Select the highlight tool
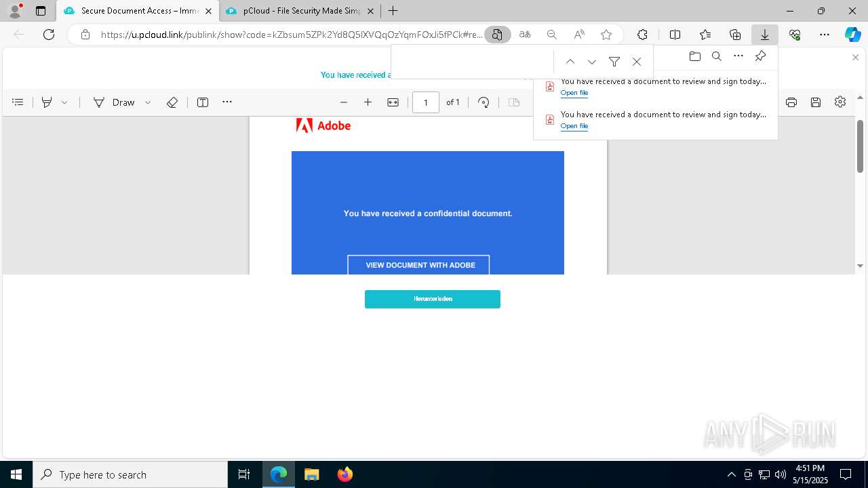The height and width of the screenshot is (488, 868). click(47, 102)
